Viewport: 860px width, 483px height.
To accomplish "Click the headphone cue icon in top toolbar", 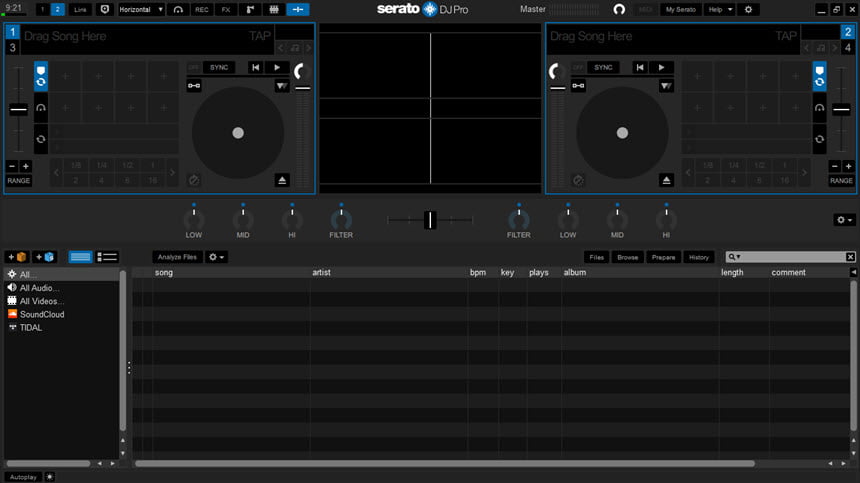I will click(x=178, y=9).
